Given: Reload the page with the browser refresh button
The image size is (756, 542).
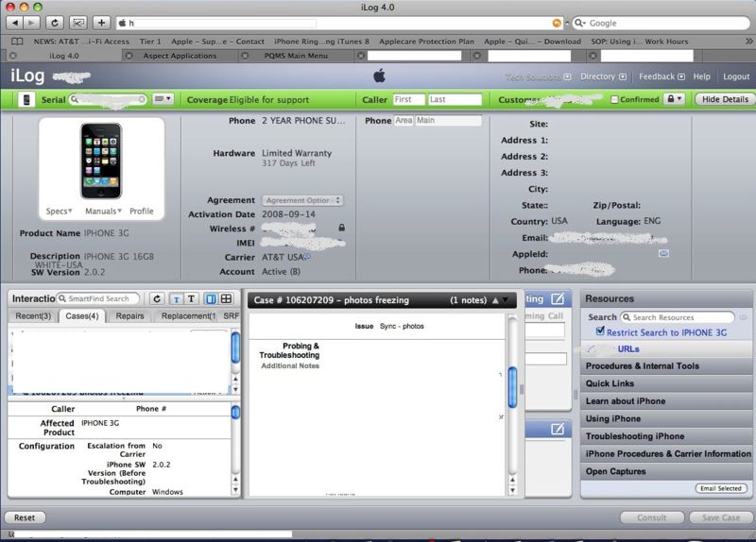Looking at the screenshot, I should (x=55, y=23).
